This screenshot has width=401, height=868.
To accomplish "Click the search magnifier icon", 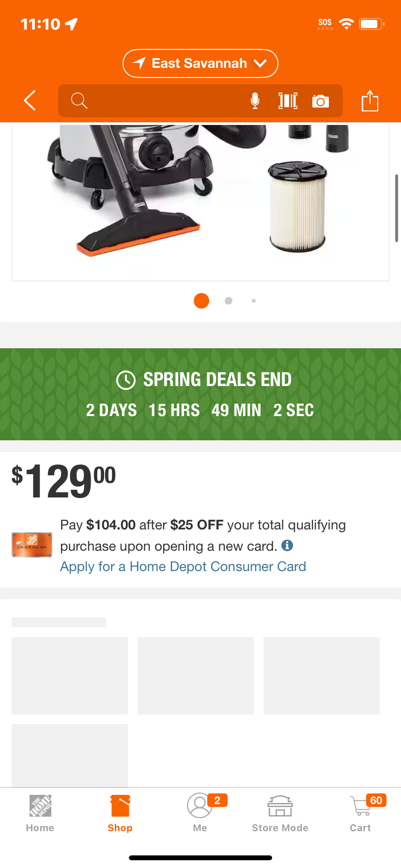I will pyautogui.click(x=79, y=101).
